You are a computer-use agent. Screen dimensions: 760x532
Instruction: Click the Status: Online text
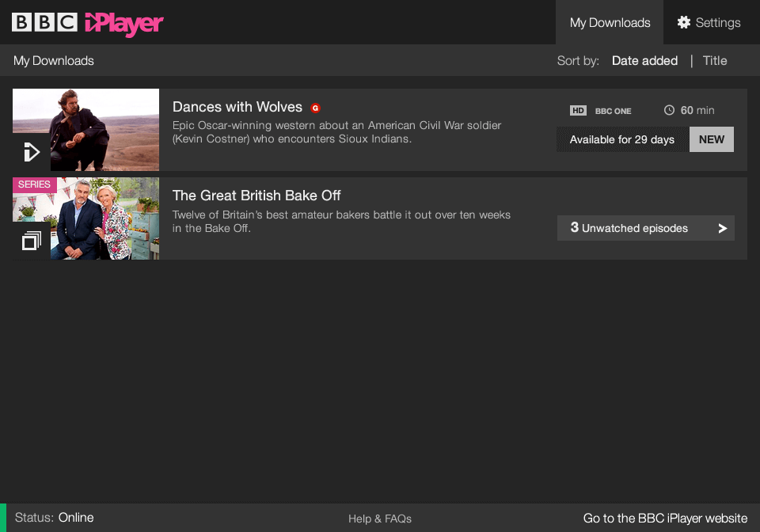55,518
